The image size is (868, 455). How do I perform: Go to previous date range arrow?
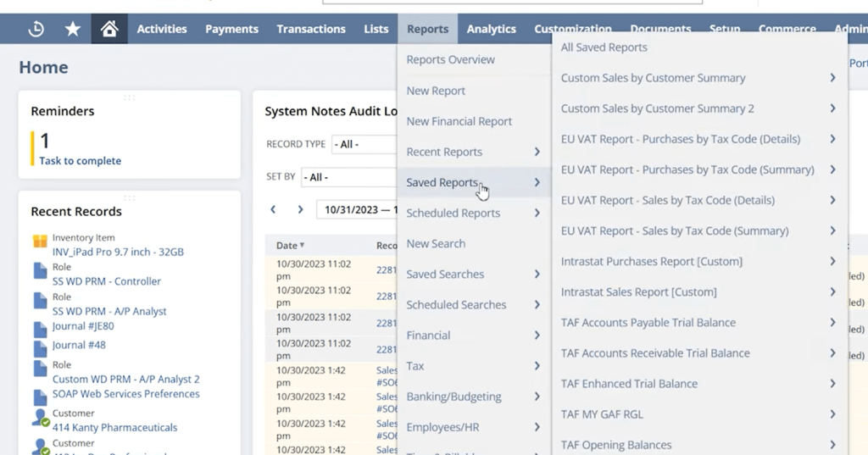[273, 209]
